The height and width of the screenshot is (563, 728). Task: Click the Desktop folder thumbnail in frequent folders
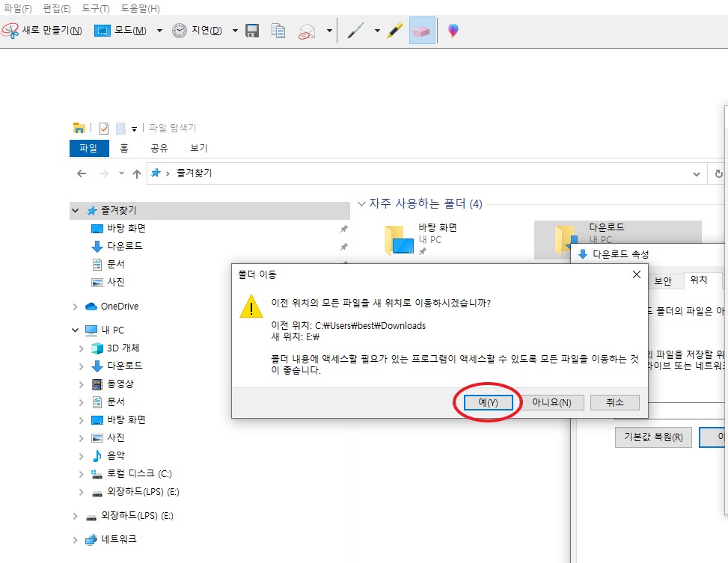399,240
